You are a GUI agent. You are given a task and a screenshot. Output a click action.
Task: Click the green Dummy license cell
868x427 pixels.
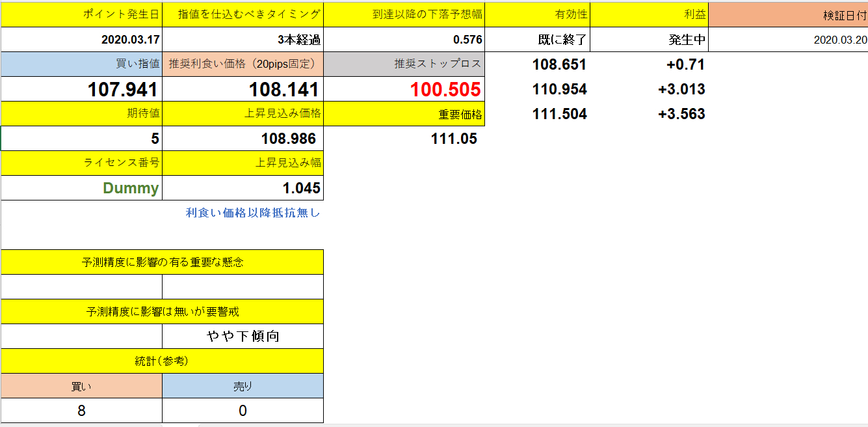pos(130,187)
